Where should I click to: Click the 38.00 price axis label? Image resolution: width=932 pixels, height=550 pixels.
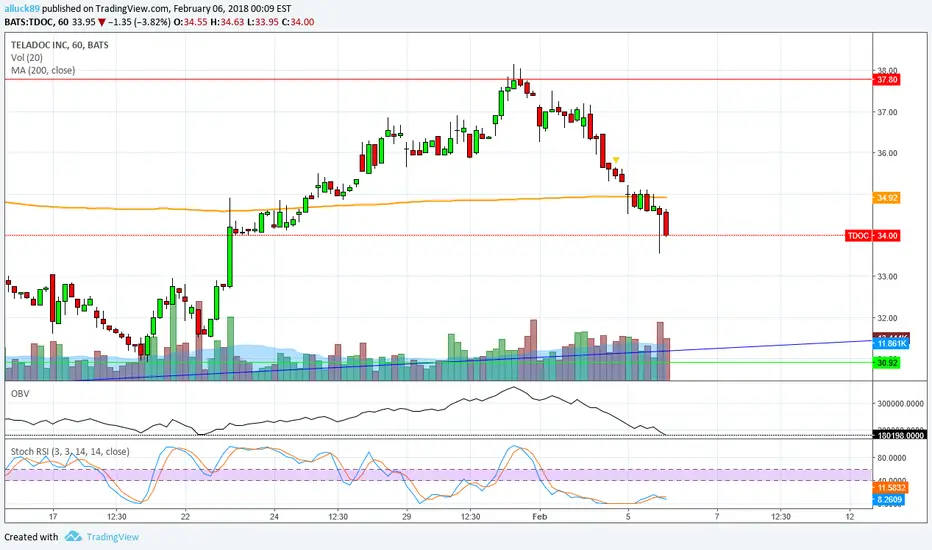(x=887, y=71)
